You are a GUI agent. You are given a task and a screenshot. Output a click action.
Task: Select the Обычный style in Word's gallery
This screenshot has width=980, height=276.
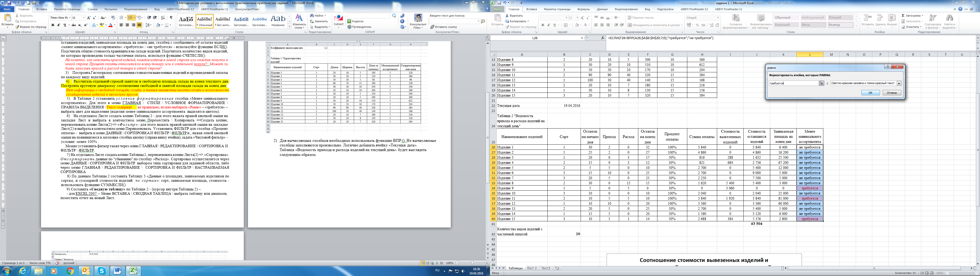pyautogui.click(x=204, y=21)
